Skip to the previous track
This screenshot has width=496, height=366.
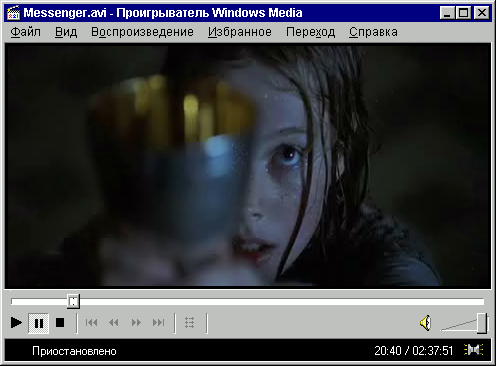(91, 323)
